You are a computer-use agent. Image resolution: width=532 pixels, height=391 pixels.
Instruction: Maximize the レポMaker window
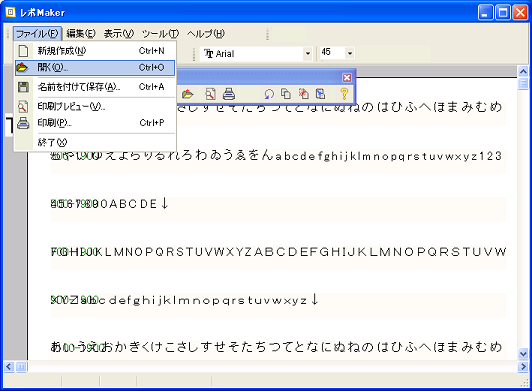click(503, 13)
